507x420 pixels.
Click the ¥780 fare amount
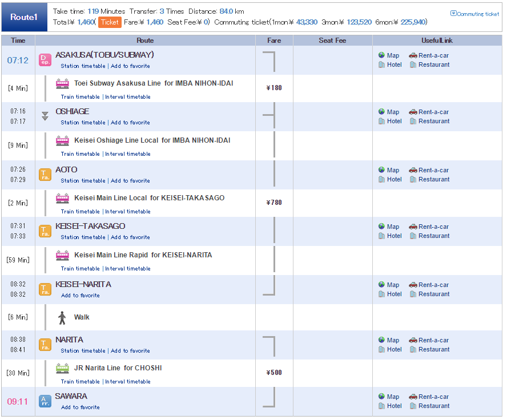click(274, 203)
